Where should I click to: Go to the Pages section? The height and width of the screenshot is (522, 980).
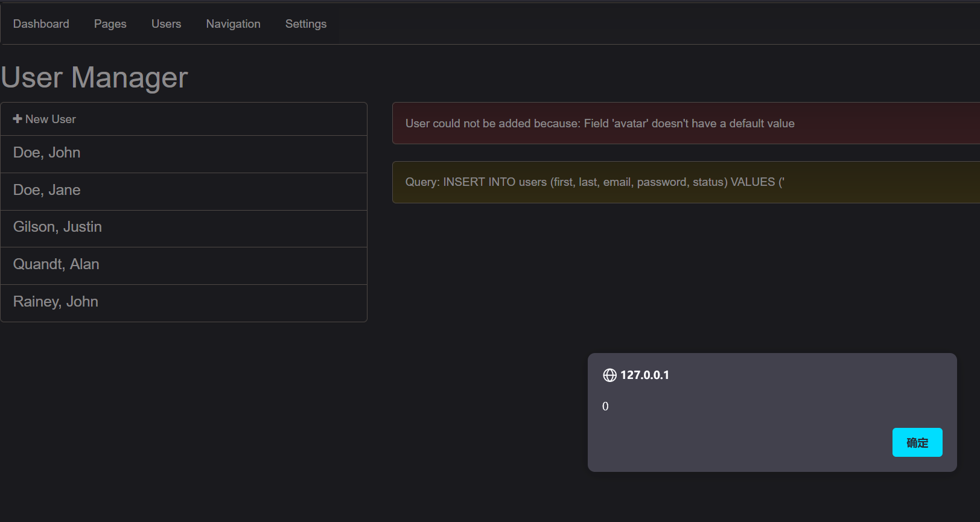[x=110, y=24]
